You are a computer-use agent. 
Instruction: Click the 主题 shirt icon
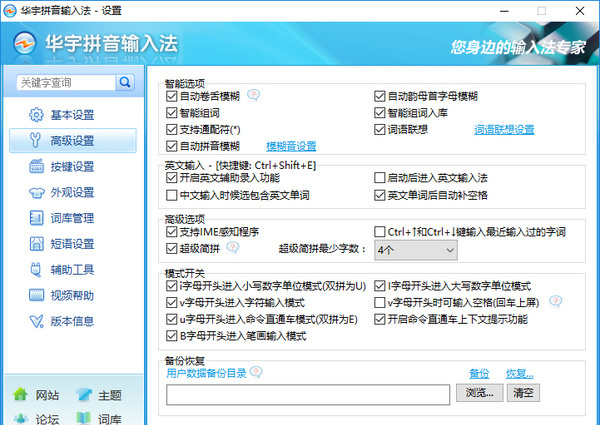coord(84,394)
